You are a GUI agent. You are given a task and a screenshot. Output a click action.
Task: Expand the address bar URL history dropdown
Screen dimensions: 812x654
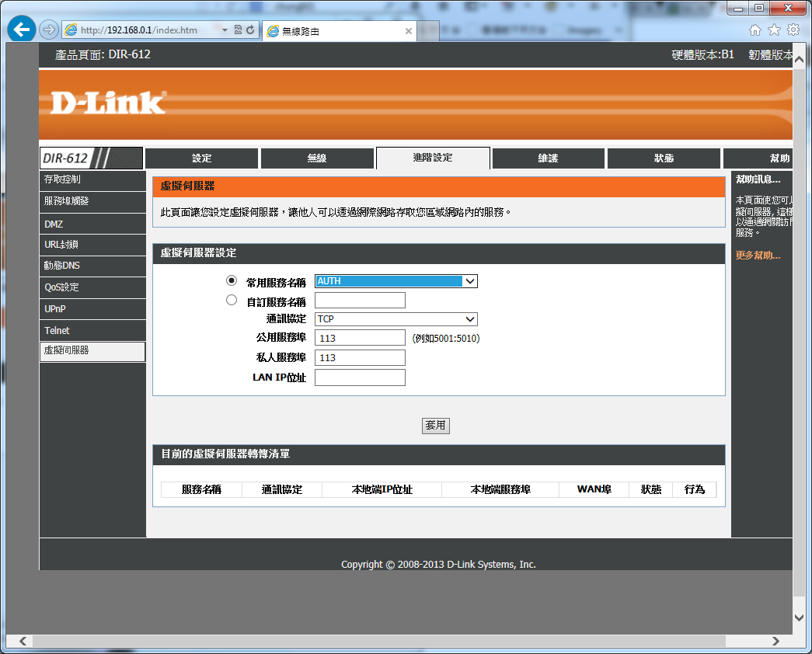tap(225, 30)
